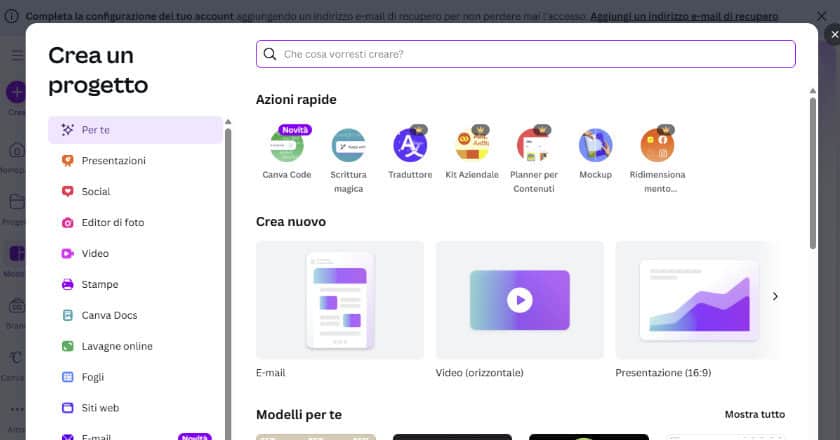Dismiss the account recovery banner
The height and width of the screenshot is (440, 840).
(821, 16)
